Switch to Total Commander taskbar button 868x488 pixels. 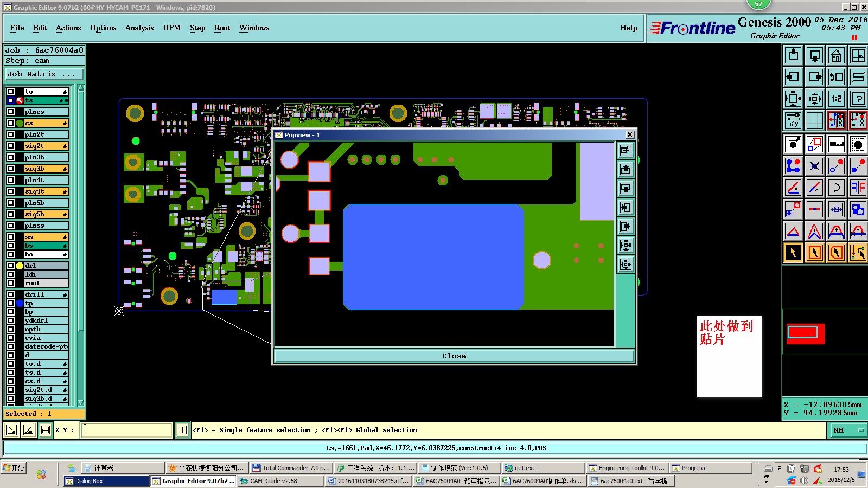click(x=291, y=468)
